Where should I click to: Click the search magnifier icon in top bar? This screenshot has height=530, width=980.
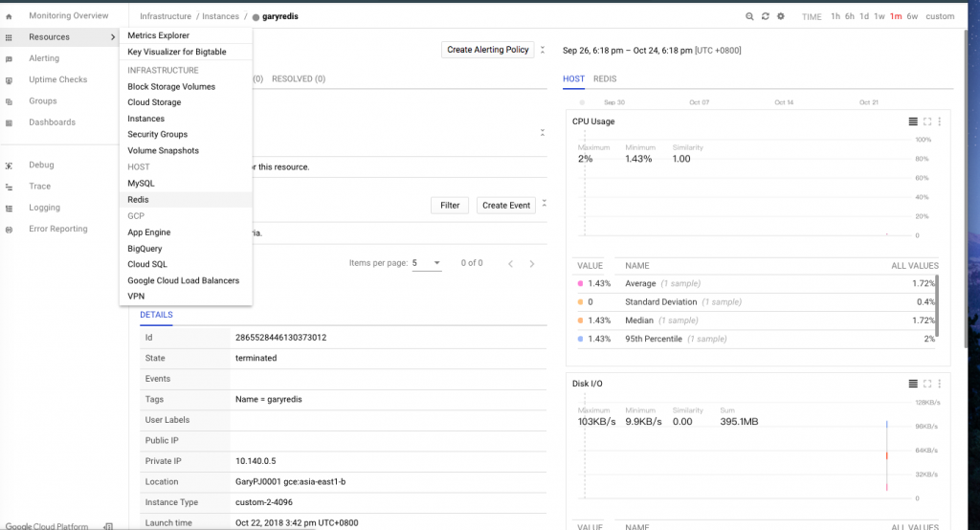click(x=749, y=16)
